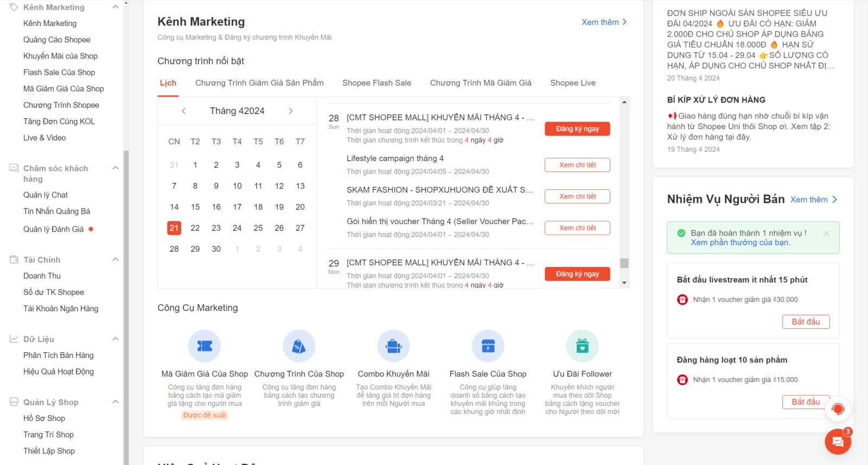Click the Quản Lý Shop store icon
This screenshot has height=465, width=868.
[14, 402]
